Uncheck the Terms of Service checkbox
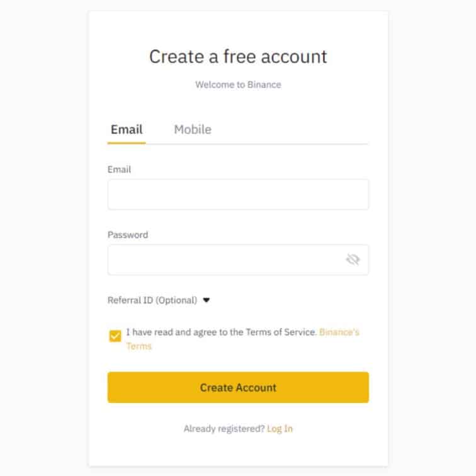476x476 pixels. [115, 336]
